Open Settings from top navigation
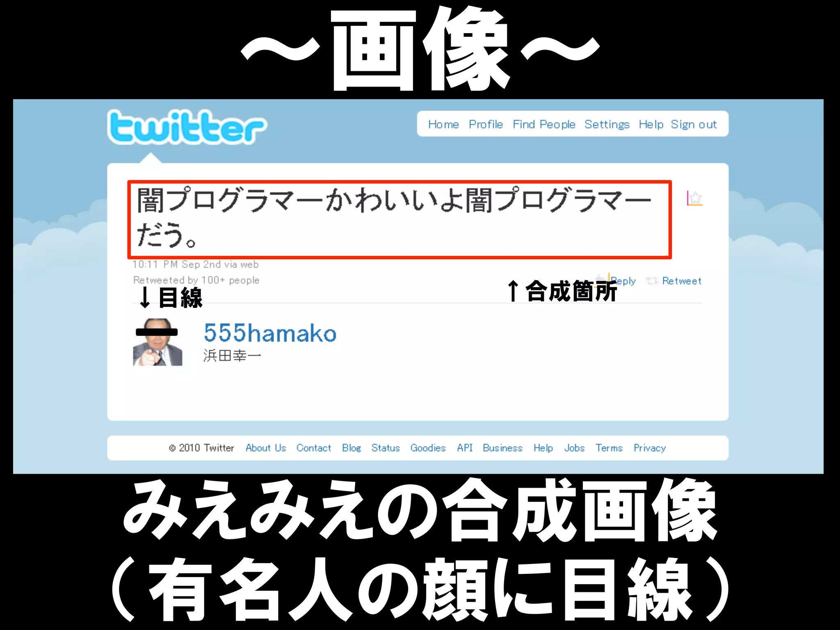840x630 pixels. [607, 124]
